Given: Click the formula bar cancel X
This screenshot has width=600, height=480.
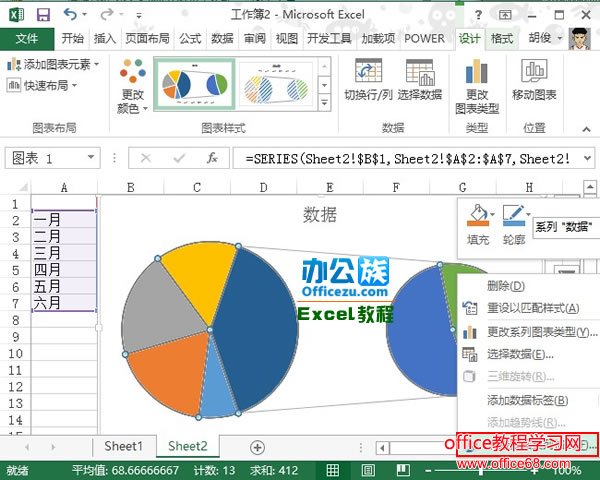Looking at the screenshot, I should 146,158.
